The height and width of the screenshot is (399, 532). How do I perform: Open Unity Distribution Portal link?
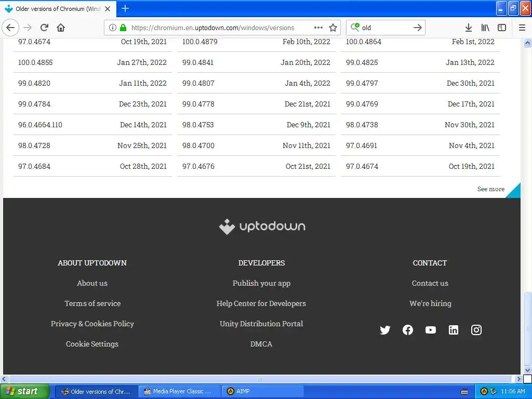(x=261, y=324)
